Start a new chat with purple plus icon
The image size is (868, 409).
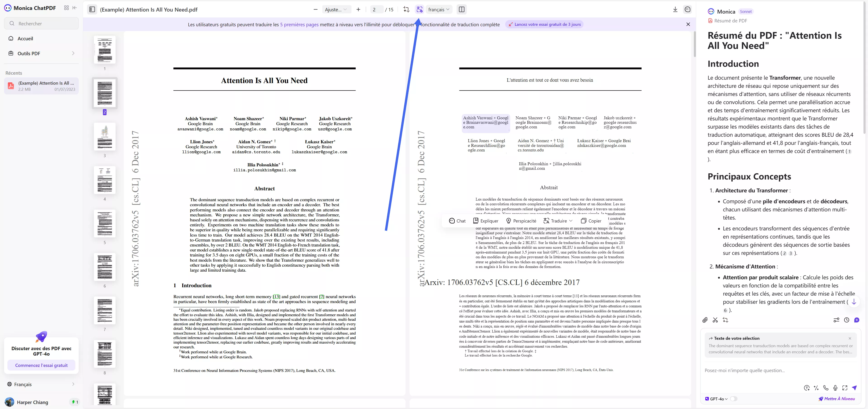(x=857, y=320)
